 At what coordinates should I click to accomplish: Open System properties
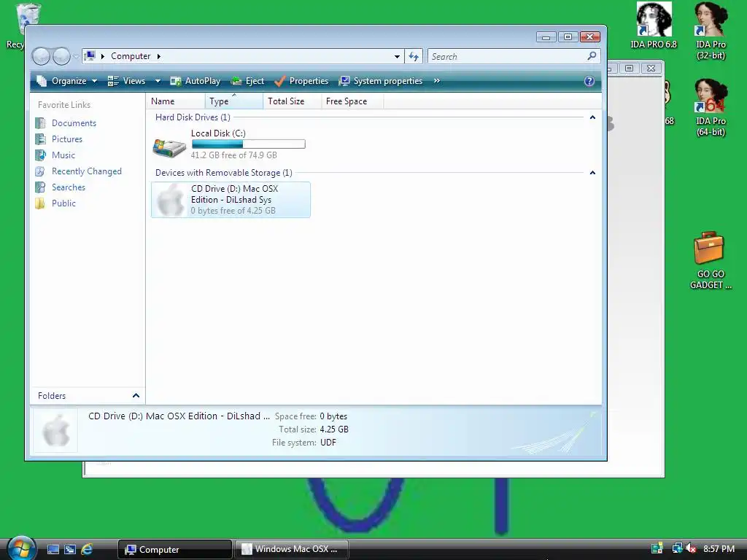[381, 81]
